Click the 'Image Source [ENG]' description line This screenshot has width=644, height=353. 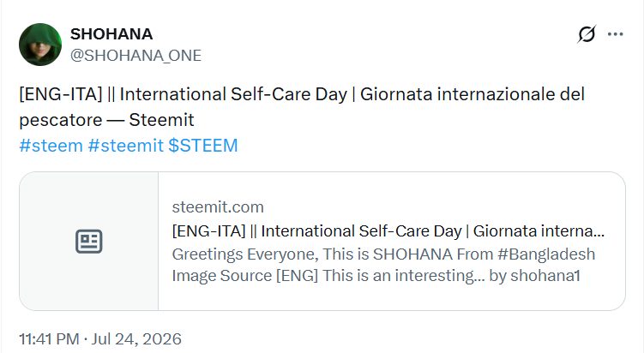376,276
